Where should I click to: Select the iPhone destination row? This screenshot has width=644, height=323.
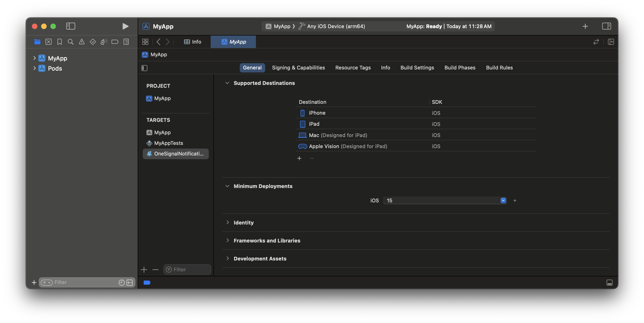click(416, 113)
